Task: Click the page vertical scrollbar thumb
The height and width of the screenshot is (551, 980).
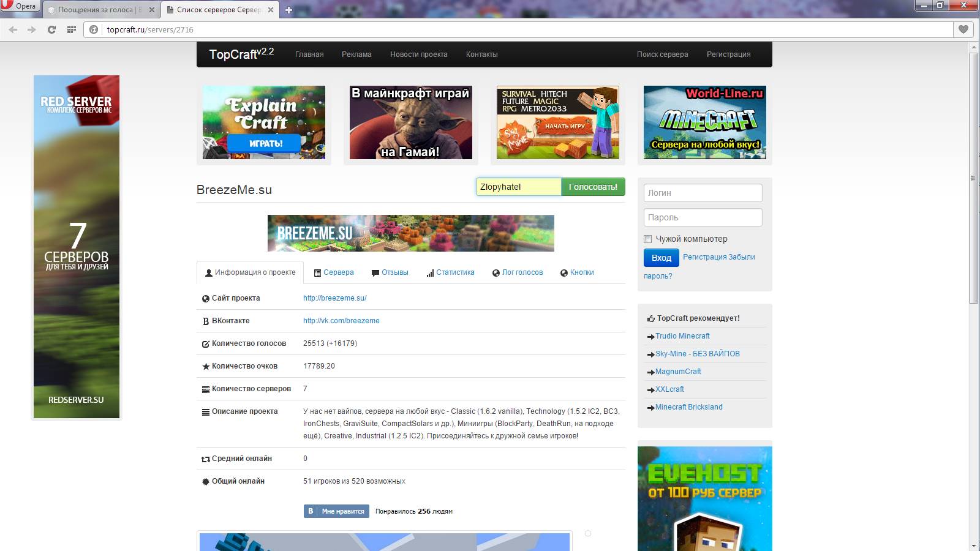Action: point(974,178)
